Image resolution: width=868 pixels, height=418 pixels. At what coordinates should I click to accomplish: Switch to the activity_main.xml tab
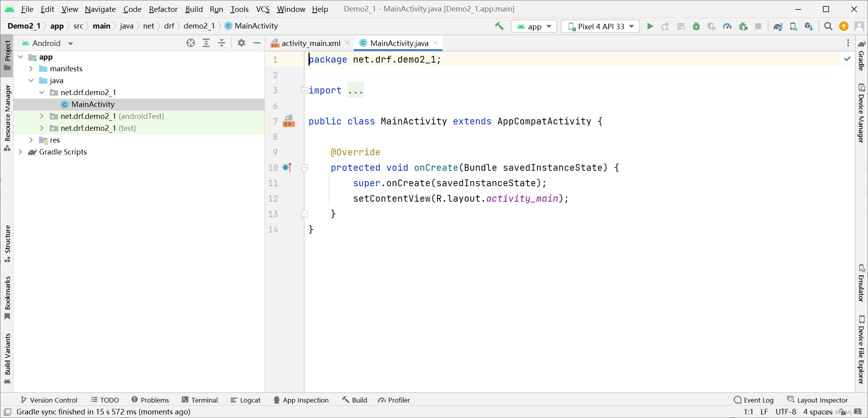pos(310,43)
